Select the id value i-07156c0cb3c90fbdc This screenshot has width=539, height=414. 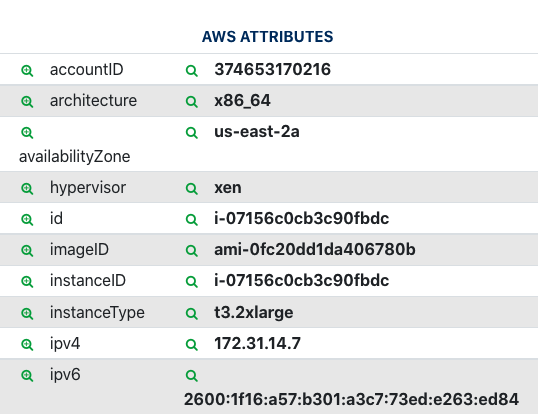(x=301, y=218)
